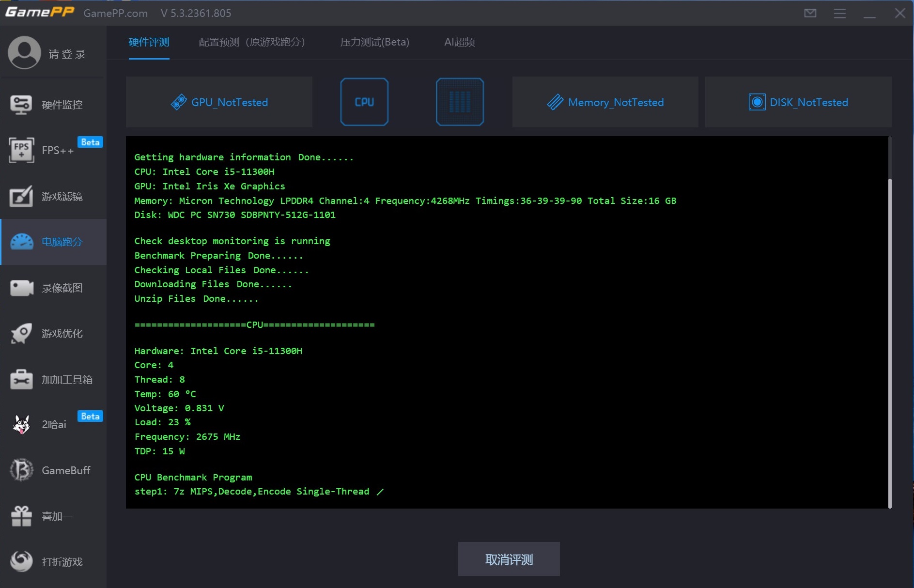
Task: Click the processor grid chip icon
Action: 460,102
